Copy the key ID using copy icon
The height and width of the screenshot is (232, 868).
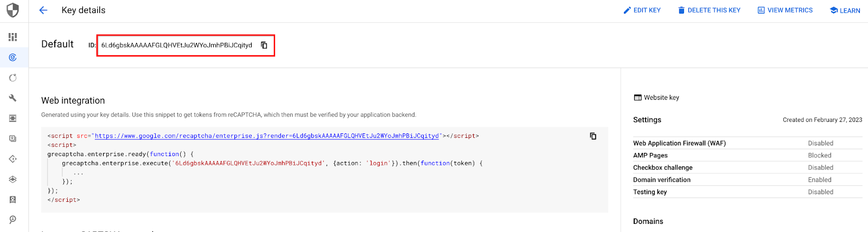(264, 45)
